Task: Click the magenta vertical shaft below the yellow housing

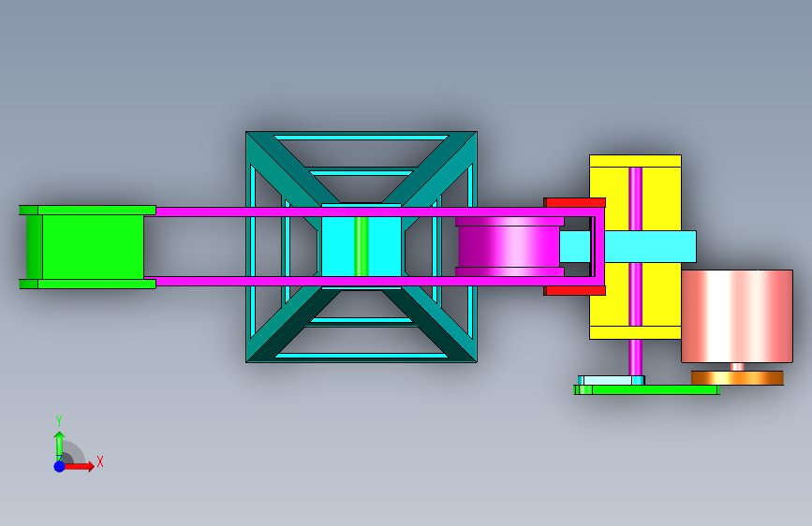Action: 635,358
